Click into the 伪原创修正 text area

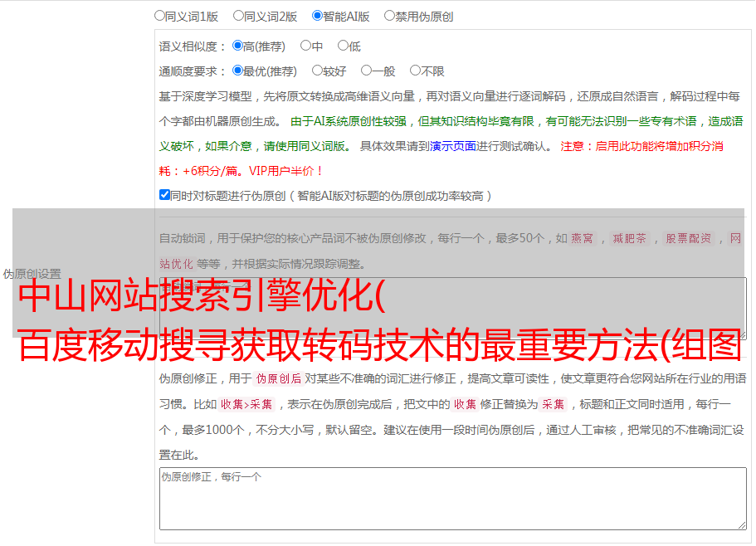pos(452,498)
